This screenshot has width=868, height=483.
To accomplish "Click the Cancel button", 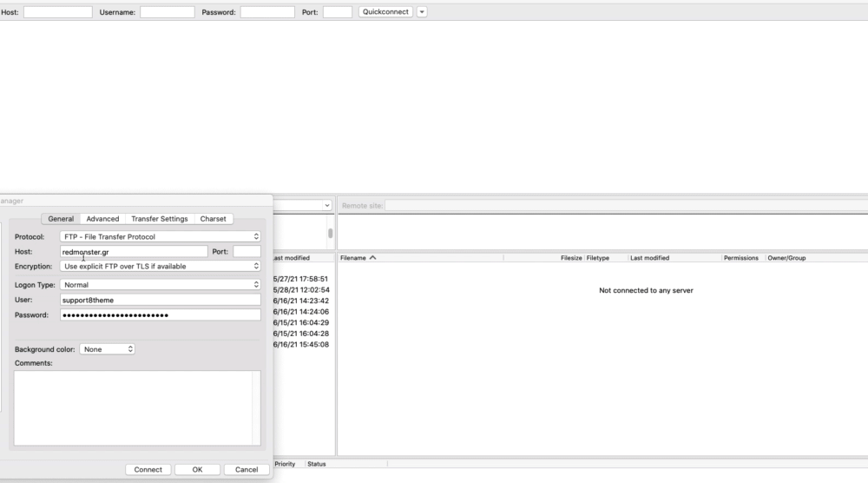I will pyautogui.click(x=247, y=470).
